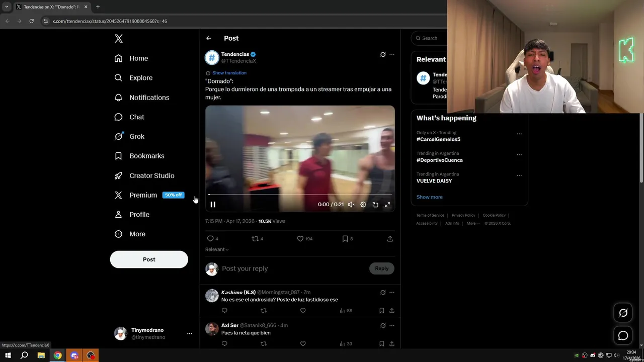Click Show more under What's happening
Viewport: 644px width, 362px height.
pyautogui.click(x=430, y=197)
